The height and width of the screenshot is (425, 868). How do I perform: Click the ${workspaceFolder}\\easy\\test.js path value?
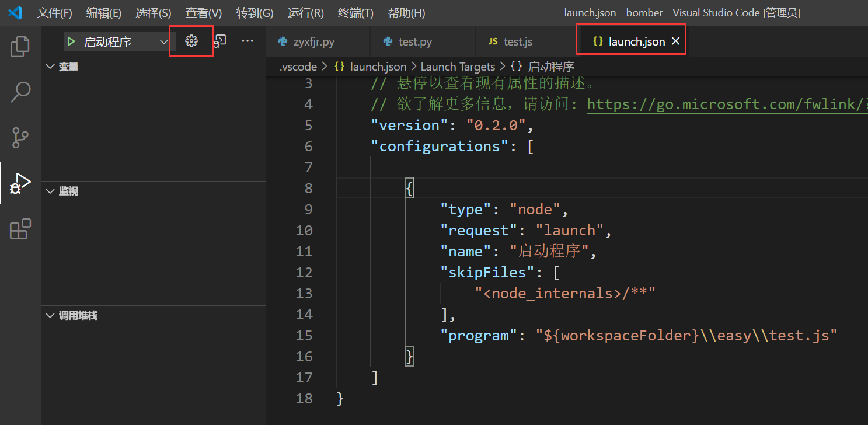pos(686,336)
